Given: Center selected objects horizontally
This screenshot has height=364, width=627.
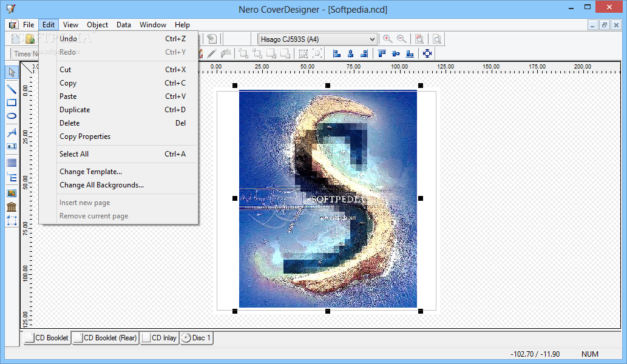Looking at the screenshot, I should (x=350, y=53).
